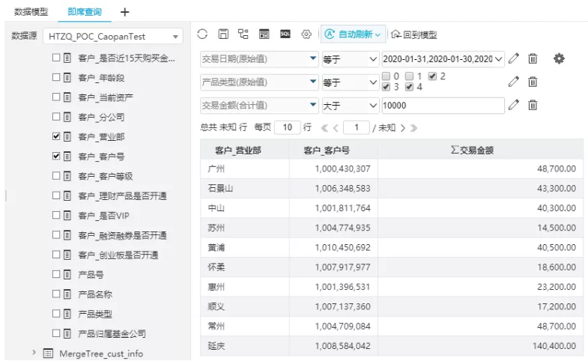This screenshot has height=364, width=588.
Task: Go to previous page arrow
Action: click(x=336, y=128)
